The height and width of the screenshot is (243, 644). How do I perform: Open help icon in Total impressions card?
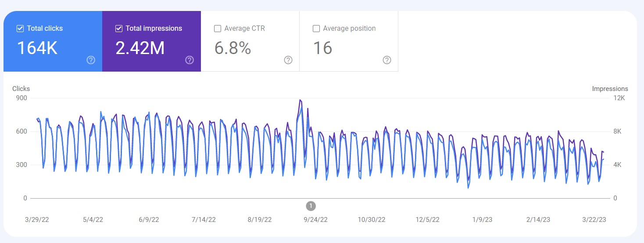tap(190, 60)
